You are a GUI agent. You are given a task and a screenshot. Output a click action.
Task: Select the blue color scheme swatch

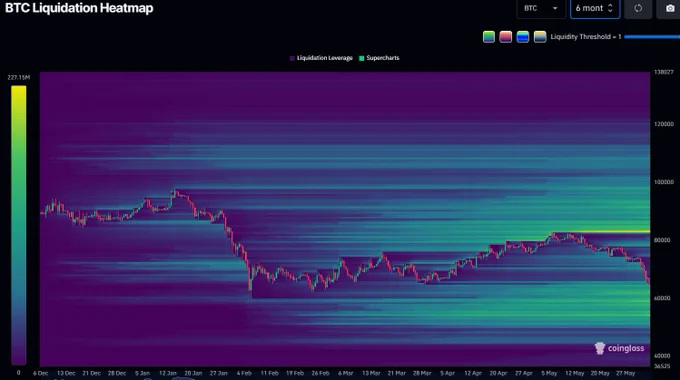pyautogui.click(x=523, y=37)
